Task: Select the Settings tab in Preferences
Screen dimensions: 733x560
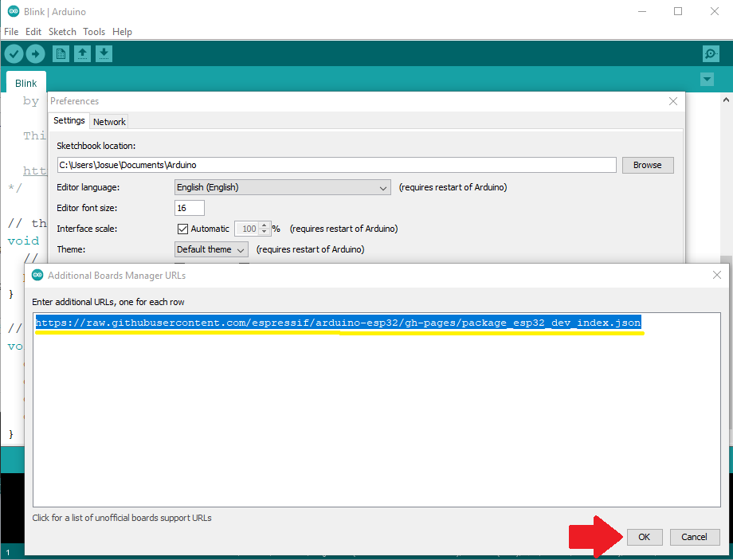Action: 69,120
